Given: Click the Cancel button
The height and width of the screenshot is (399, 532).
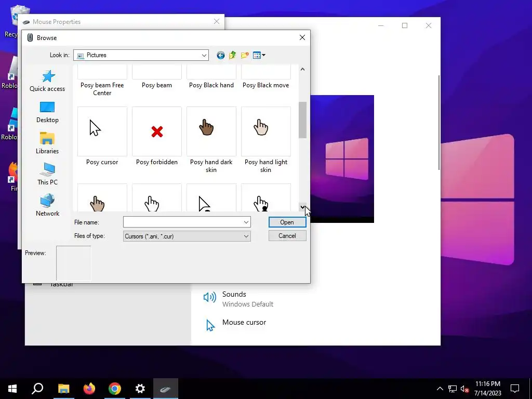Looking at the screenshot, I should pyautogui.click(x=287, y=236).
